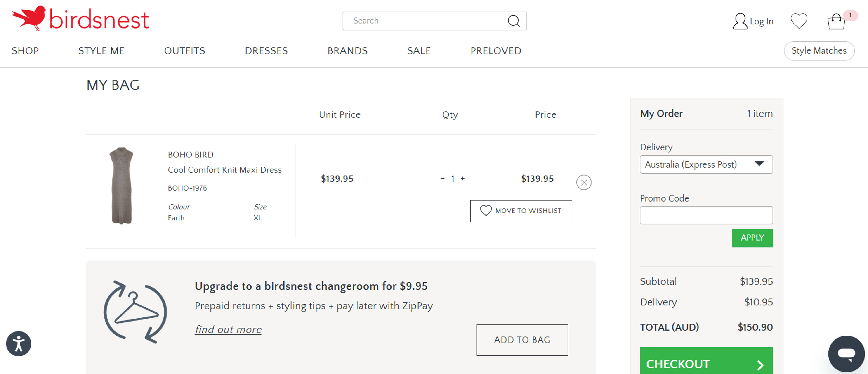
Task: Click 'Upgrade to a birdsnest changeroom' heading
Action: 311,286
